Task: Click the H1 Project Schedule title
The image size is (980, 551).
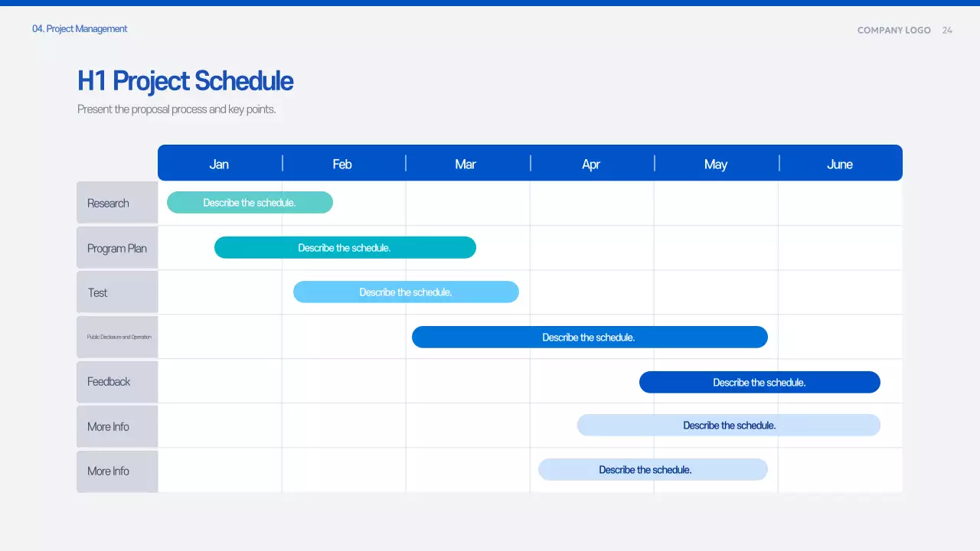Action: 185,80
